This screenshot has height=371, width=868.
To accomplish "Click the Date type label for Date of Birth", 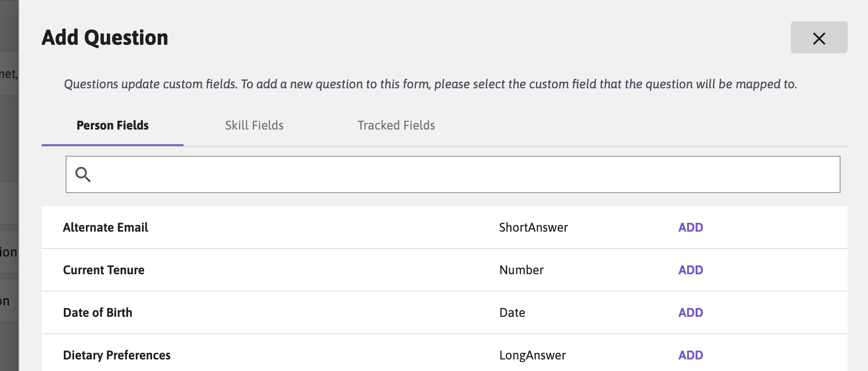I will [512, 312].
